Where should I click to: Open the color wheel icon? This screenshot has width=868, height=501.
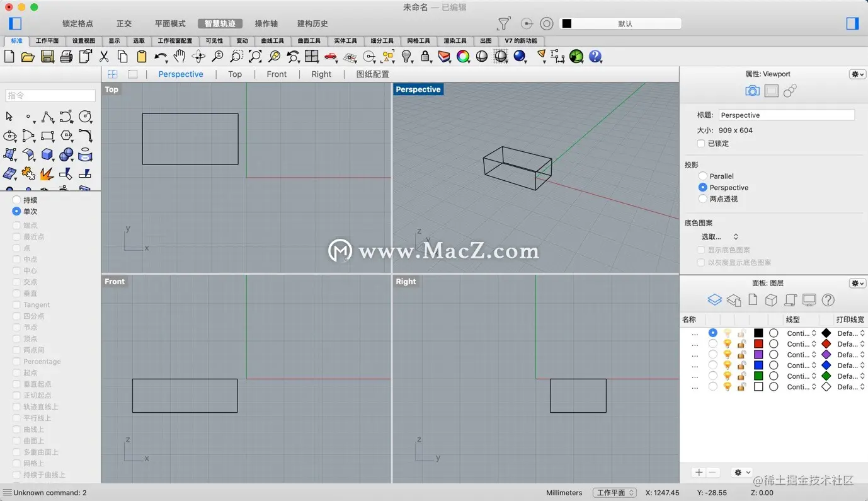[x=463, y=57]
